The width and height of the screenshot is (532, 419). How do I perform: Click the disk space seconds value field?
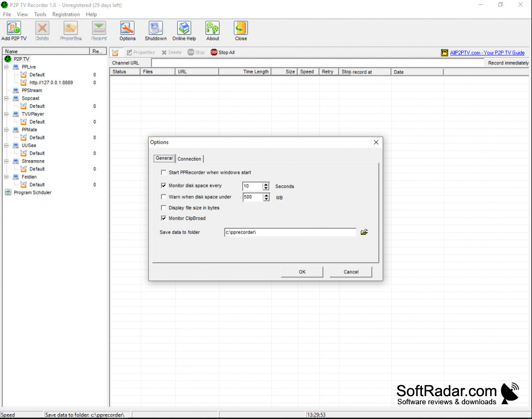click(x=253, y=186)
